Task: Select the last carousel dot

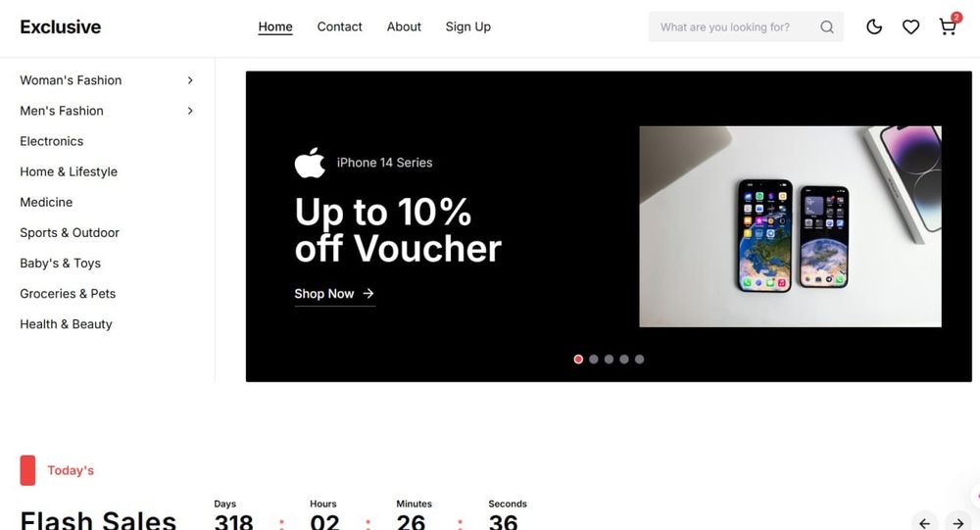Action: pyautogui.click(x=639, y=359)
